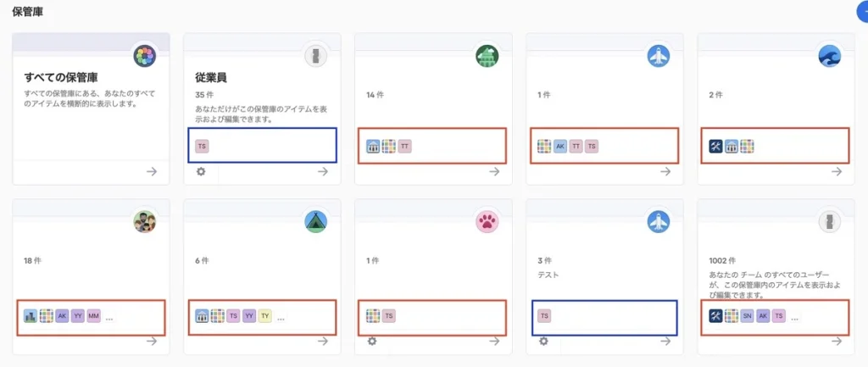
Task: Click the people-group vault icon on 18件 card
Action: [145, 222]
